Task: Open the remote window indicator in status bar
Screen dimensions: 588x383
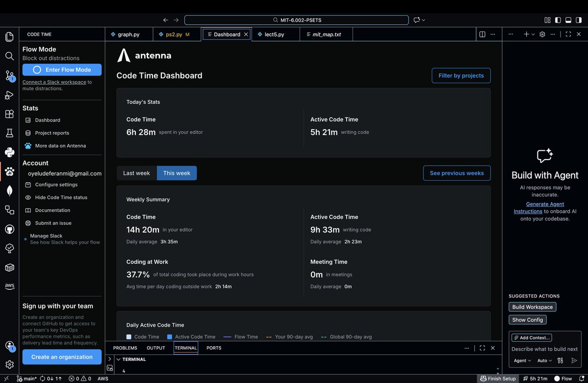Action: [6, 379]
